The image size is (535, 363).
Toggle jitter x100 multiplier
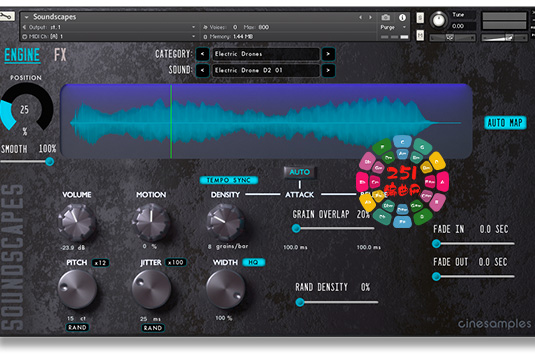click(x=176, y=262)
